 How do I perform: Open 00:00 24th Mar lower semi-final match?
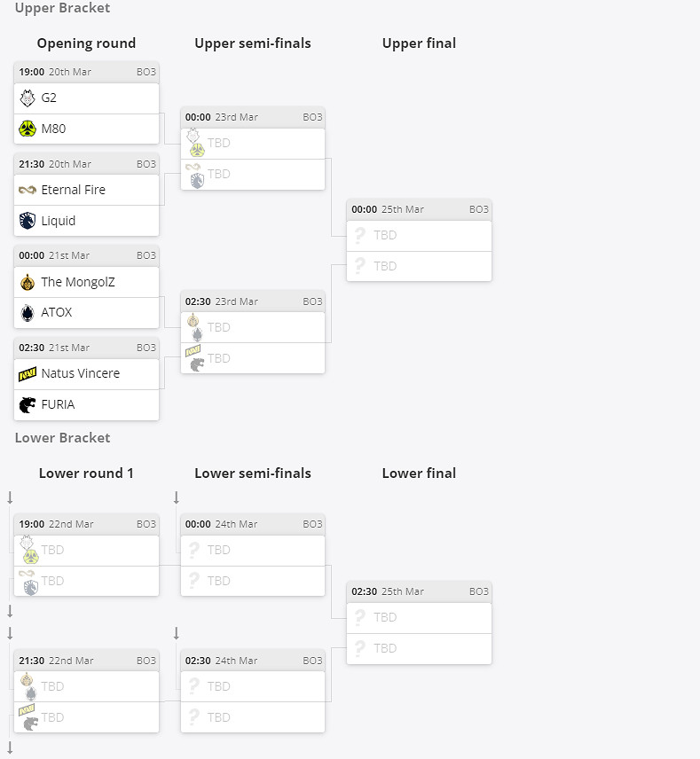coord(253,524)
